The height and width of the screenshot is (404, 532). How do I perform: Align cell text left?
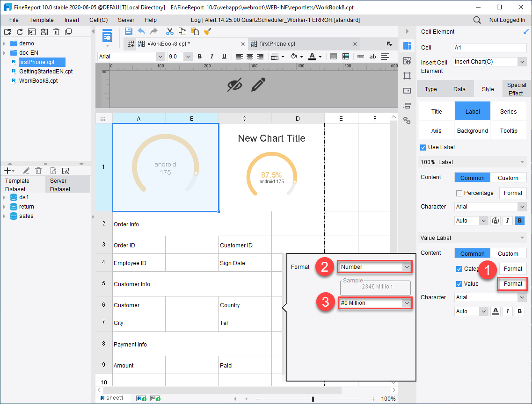coord(240,57)
